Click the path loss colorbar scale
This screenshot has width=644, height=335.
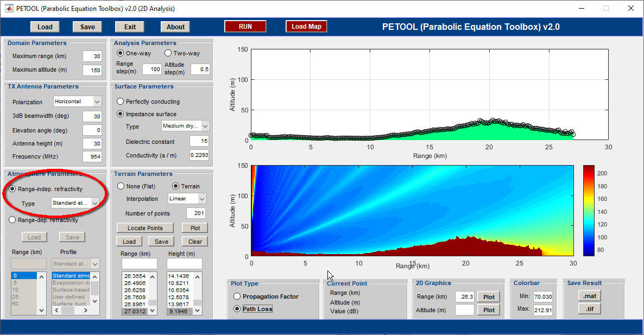(x=589, y=211)
